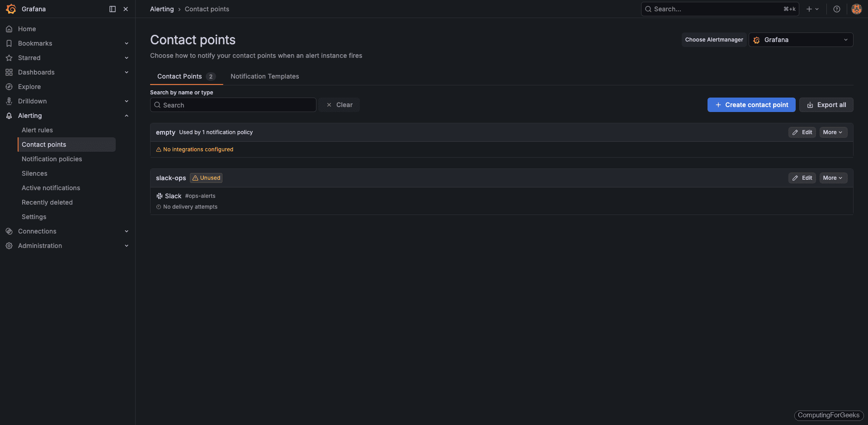Switch to the Notification Templates tab
Image resolution: width=868 pixels, height=425 pixels.
[265, 76]
